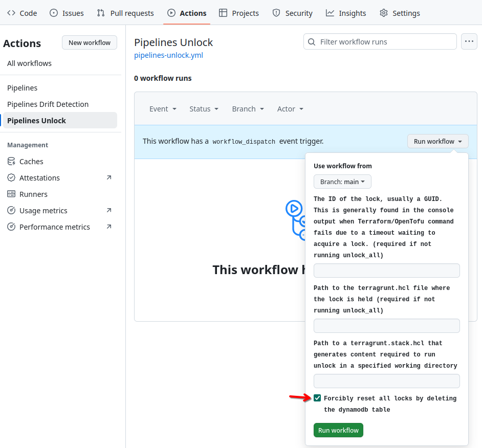Open the Branch: main selector
The width and height of the screenshot is (482, 448).
click(x=342, y=182)
